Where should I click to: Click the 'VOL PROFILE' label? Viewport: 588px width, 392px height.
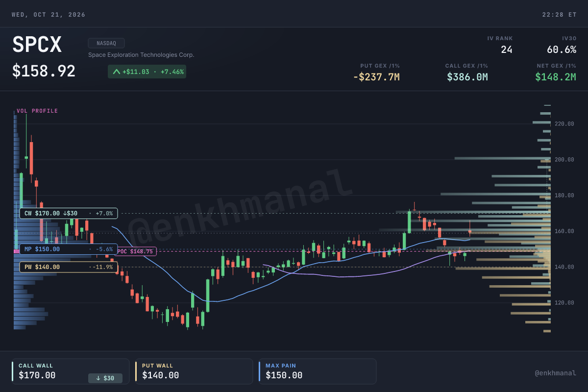point(37,111)
